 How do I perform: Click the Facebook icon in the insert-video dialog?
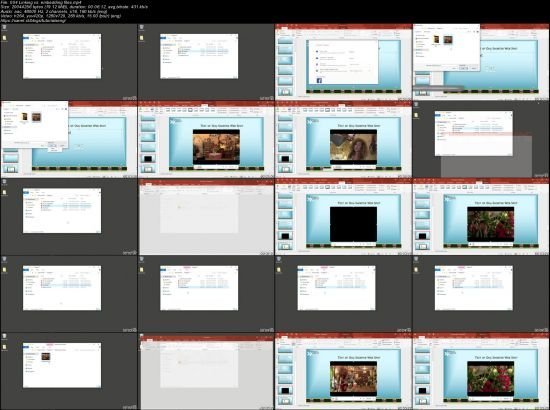[319, 81]
